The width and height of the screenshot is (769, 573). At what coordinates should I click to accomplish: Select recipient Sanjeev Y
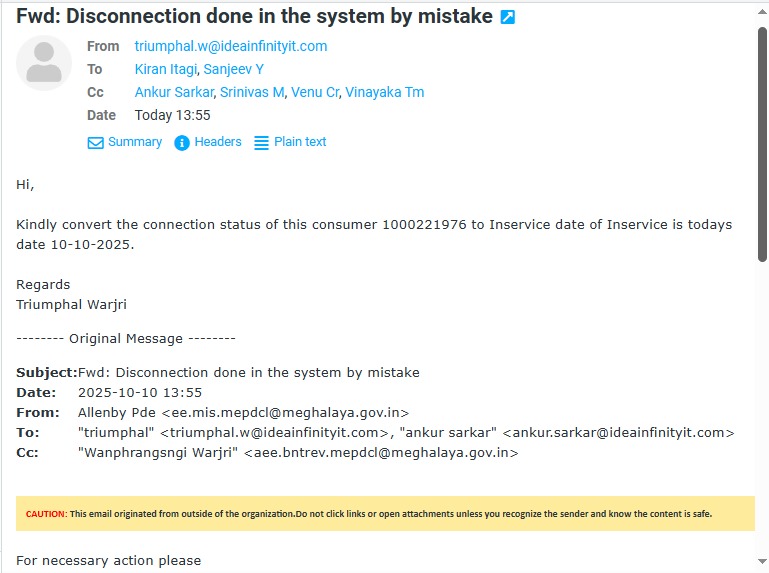(x=234, y=69)
